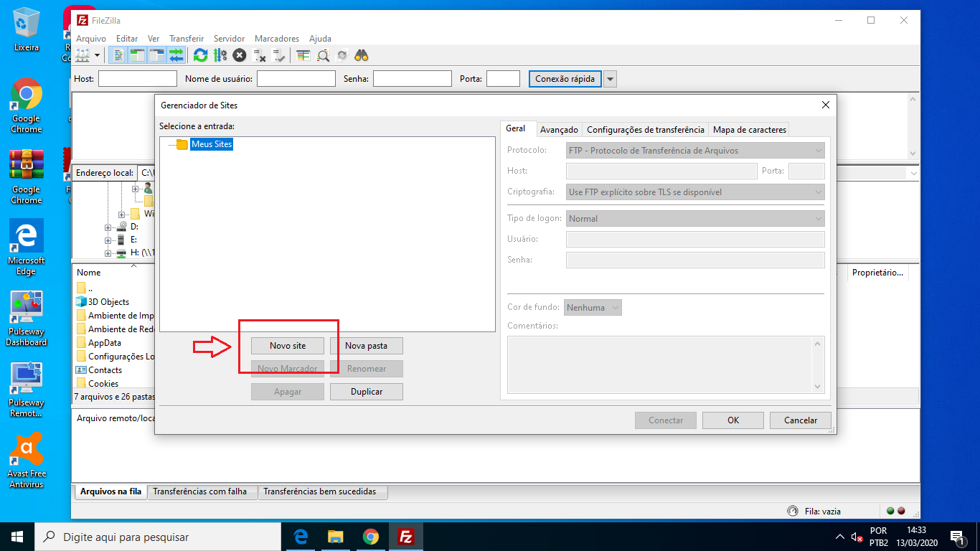Click the Arquivos na fila tab
The width and height of the screenshot is (980, 551).
point(110,491)
